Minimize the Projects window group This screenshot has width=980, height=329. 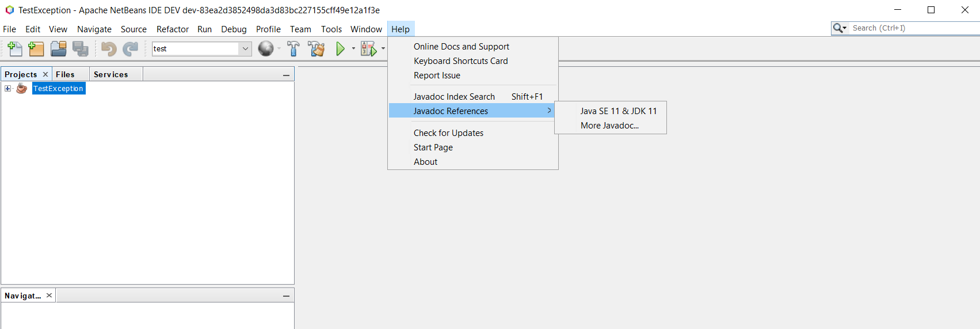tap(286, 75)
